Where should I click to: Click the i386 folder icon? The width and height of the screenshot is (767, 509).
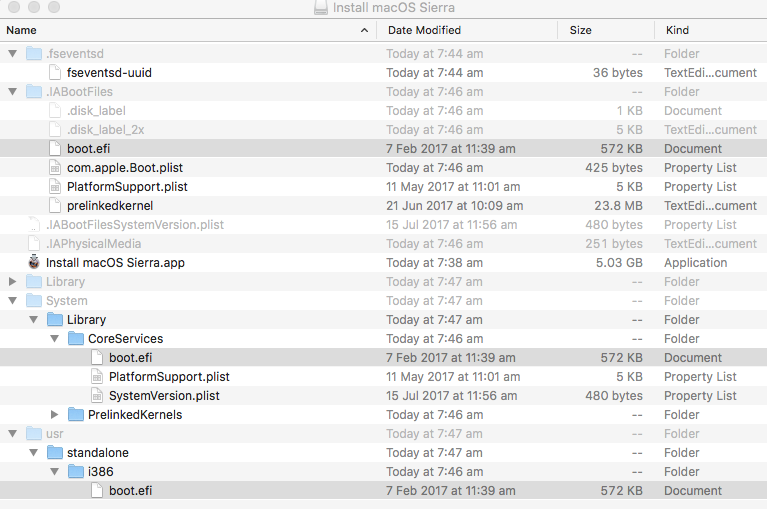coord(76,472)
